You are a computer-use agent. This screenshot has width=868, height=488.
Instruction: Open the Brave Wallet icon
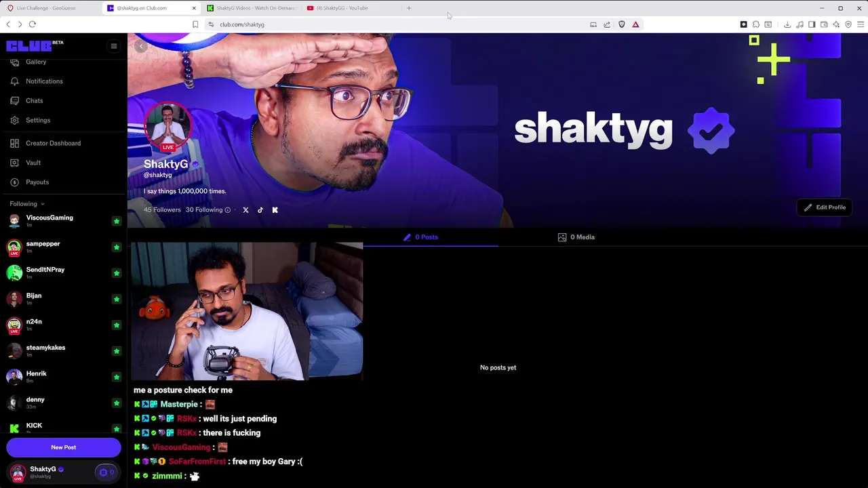(x=824, y=24)
